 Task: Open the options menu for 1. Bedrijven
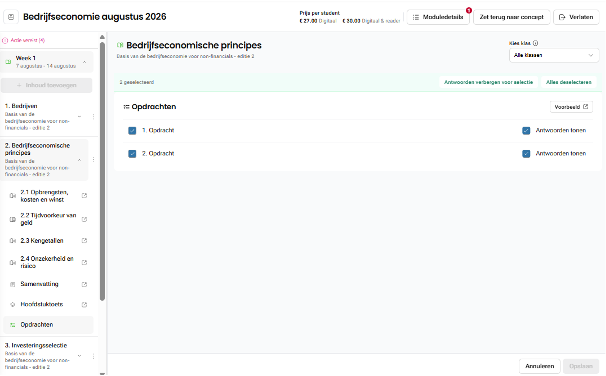[93, 116]
